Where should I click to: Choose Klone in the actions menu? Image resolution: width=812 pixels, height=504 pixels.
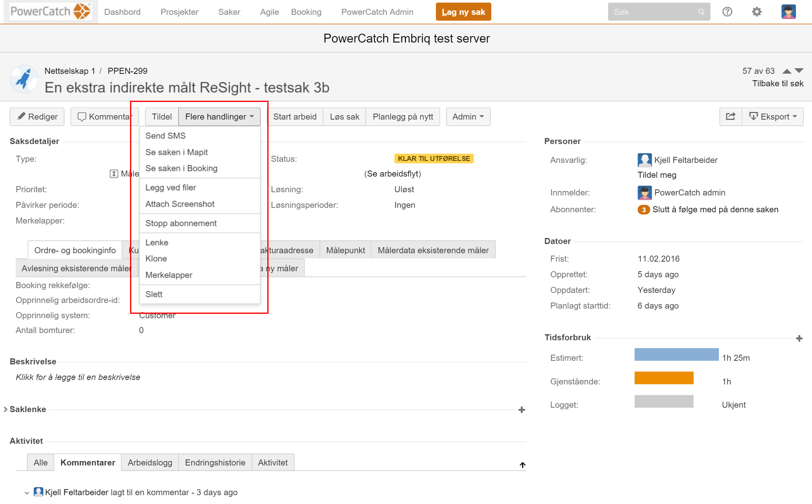tap(156, 258)
